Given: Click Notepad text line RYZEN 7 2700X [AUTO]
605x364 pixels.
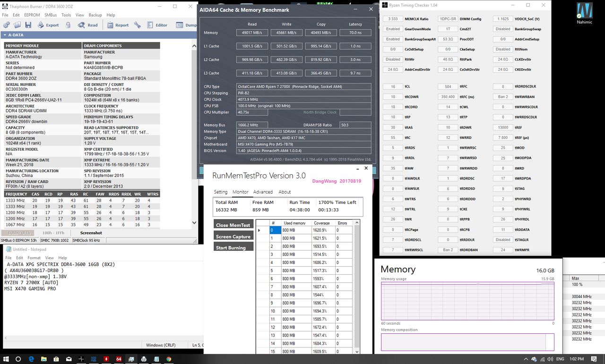Looking at the screenshot, I should tap(31, 282).
